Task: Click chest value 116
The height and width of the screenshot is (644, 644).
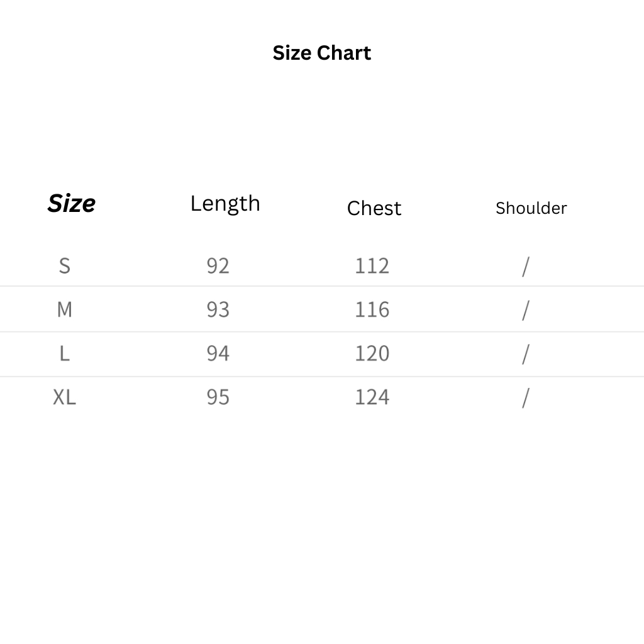Action: point(372,309)
